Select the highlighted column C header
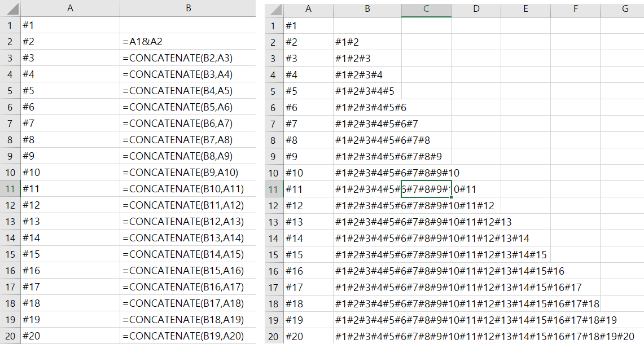Image resolution: width=644 pixels, height=344 pixels. pos(426,8)
